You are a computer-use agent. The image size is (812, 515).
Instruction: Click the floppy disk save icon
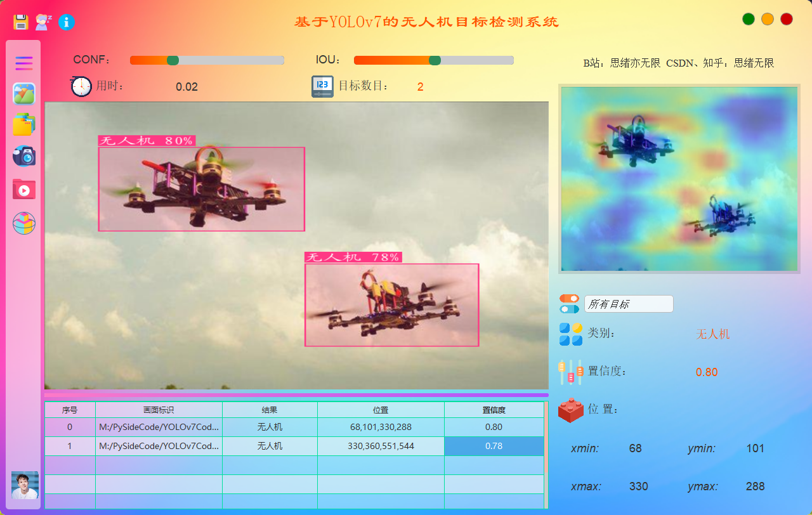(21, 22)
